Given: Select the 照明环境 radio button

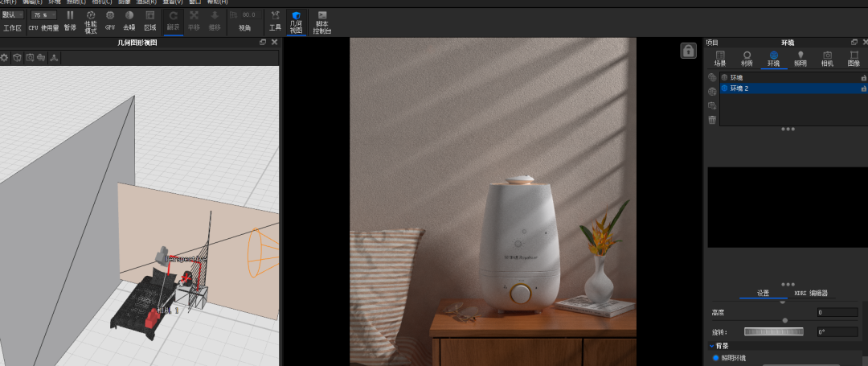Looking at the screenshot, I should (715, 357).
